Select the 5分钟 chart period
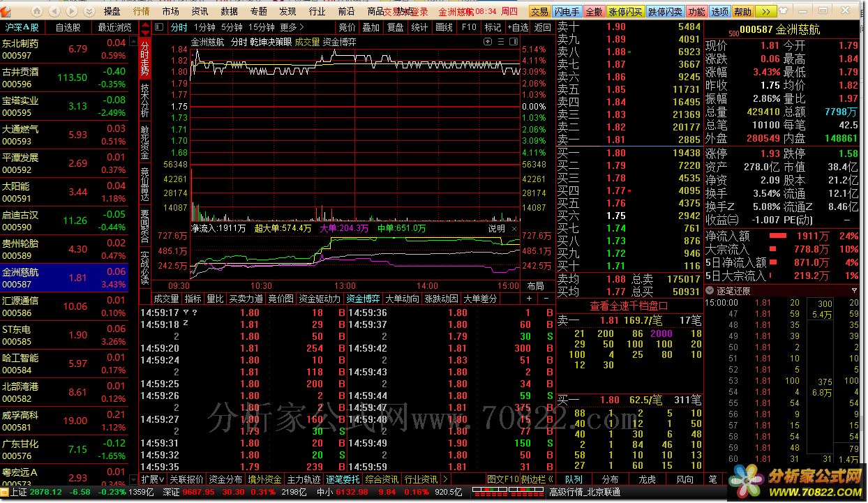This screenshot has height=503, width=868. point(232,27)
